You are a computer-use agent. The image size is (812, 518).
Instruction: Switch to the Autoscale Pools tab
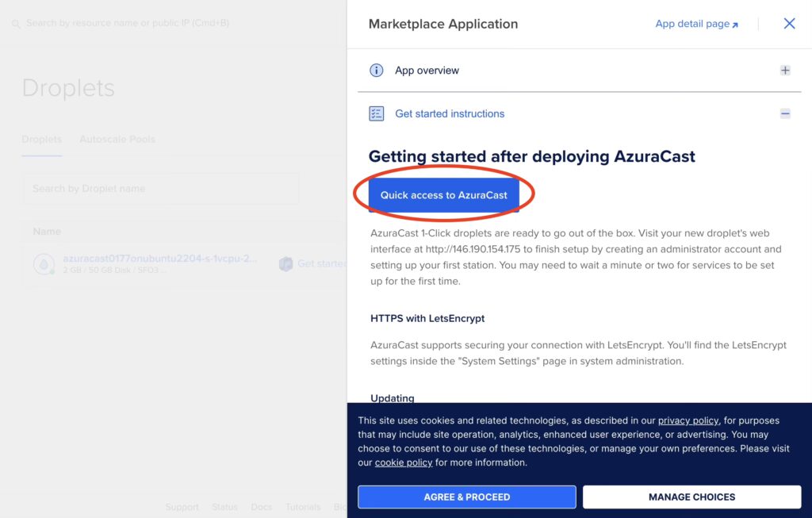117,140
